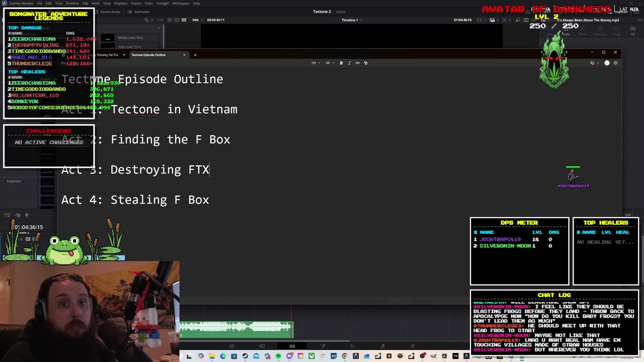
Task: Open Copilot icon in Notepad
Action: tap(593, 63)
